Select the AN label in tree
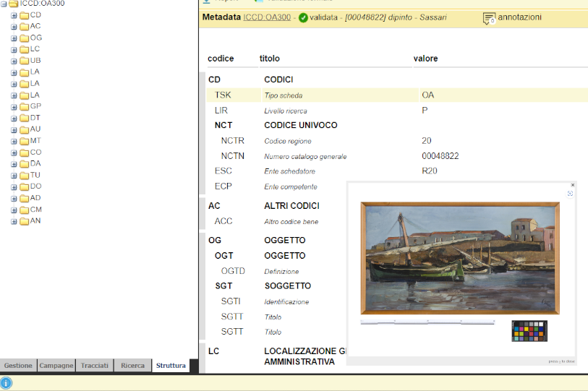This screenshot has width=588, height=391. click(35, 221)
